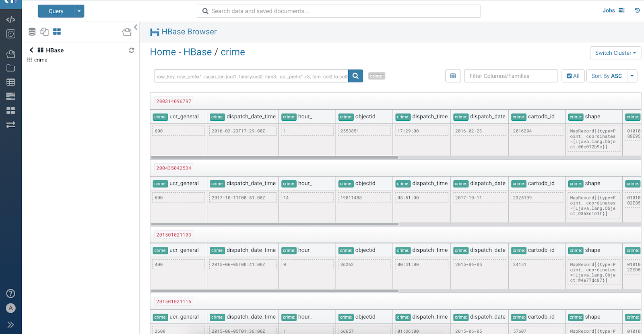Viewport: 644px width, 334px height.
Task: Click Sort By ASC button
Action: click(607, 76)
